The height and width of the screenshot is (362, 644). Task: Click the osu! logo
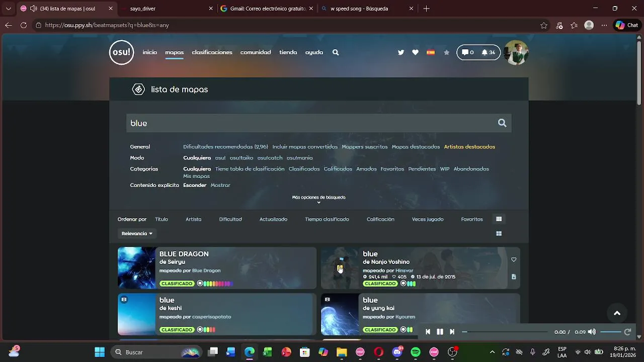point(122,52)
